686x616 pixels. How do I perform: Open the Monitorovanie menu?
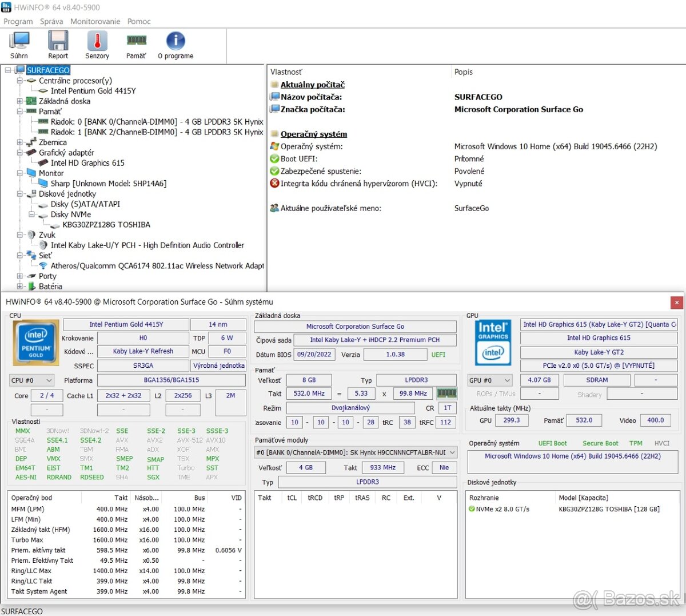(x=95, y=21)
